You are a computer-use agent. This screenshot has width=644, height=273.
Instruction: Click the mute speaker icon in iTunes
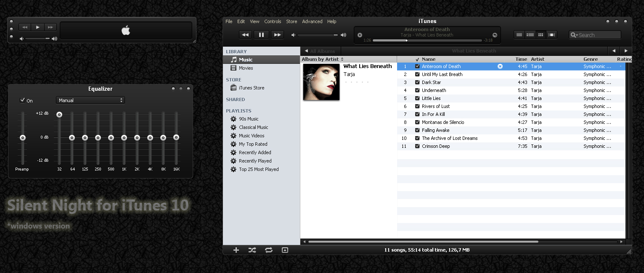(294, 35)
